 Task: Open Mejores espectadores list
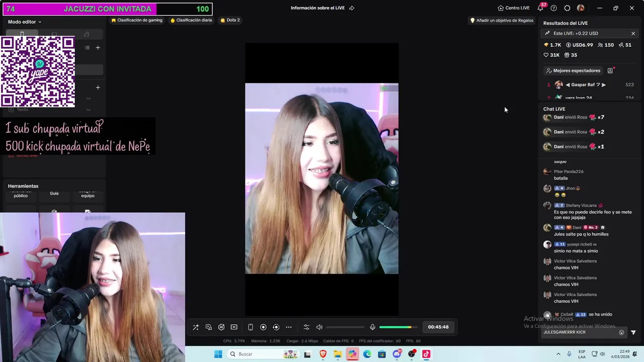pyautogui.click(x=573, y=71)
